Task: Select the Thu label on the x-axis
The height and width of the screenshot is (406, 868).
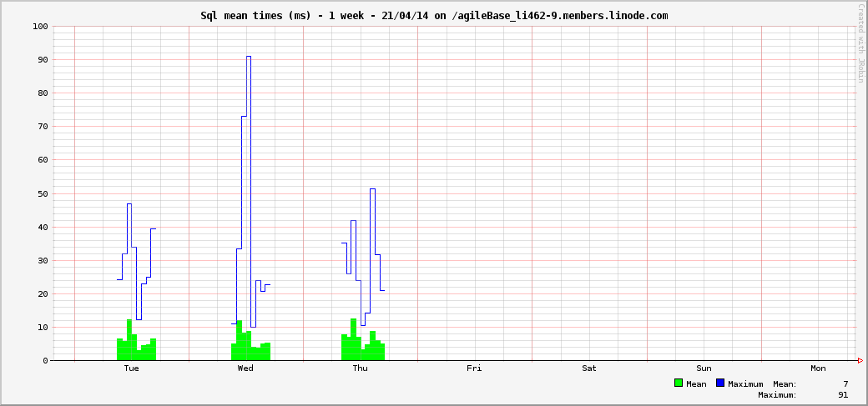Action: [360, 368]
